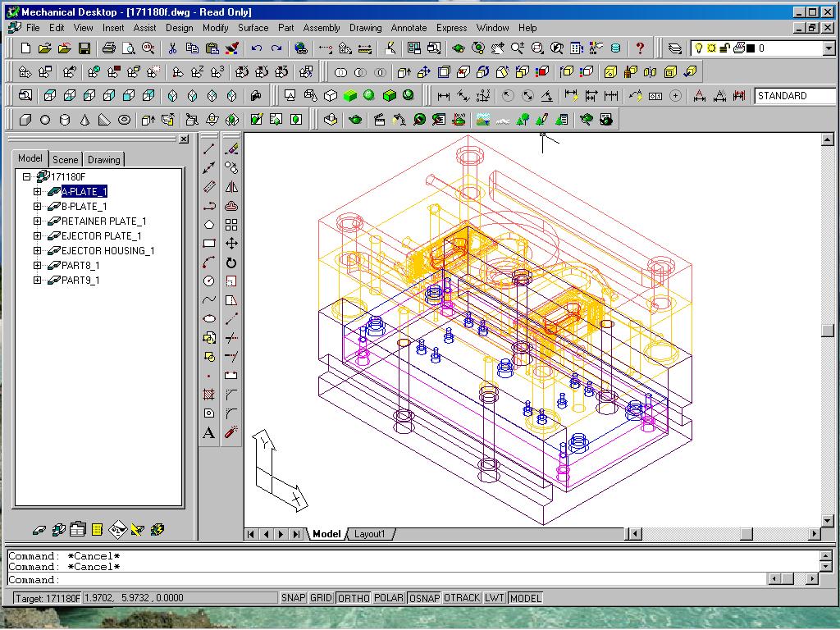Open the Layers manager icon
The height and width of the screenshot is (630, 840).
click(675, 48)
